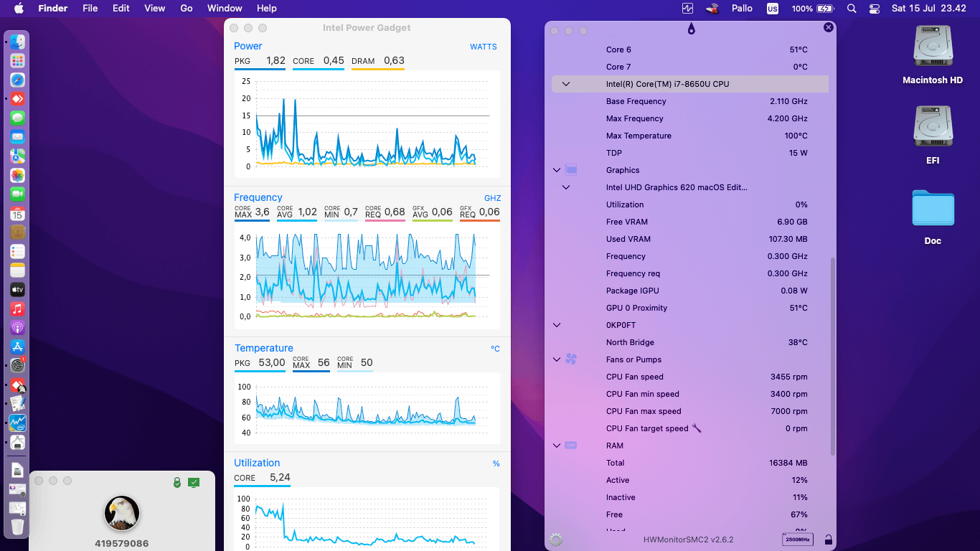Open Calendar from the Dock
This screenshot has width=980, height=551.
(17, 213)
